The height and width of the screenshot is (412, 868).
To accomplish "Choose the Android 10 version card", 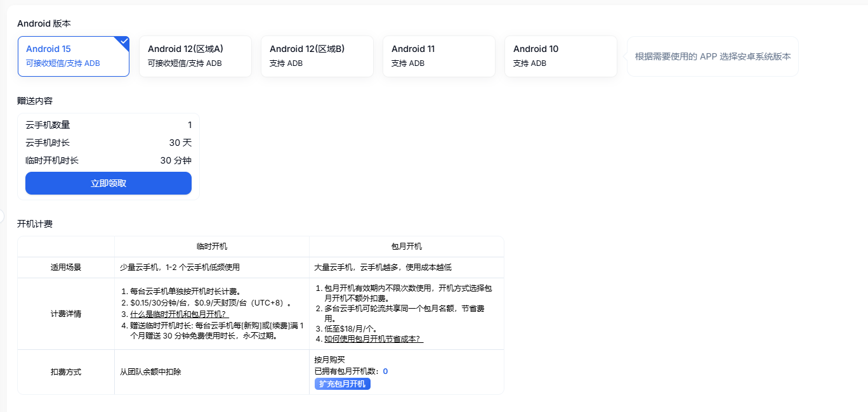I will point(561,56).
